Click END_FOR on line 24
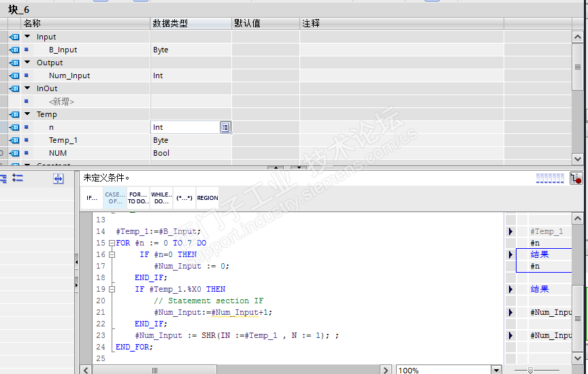This screenshot has height=374, width=588. point(133,347)
